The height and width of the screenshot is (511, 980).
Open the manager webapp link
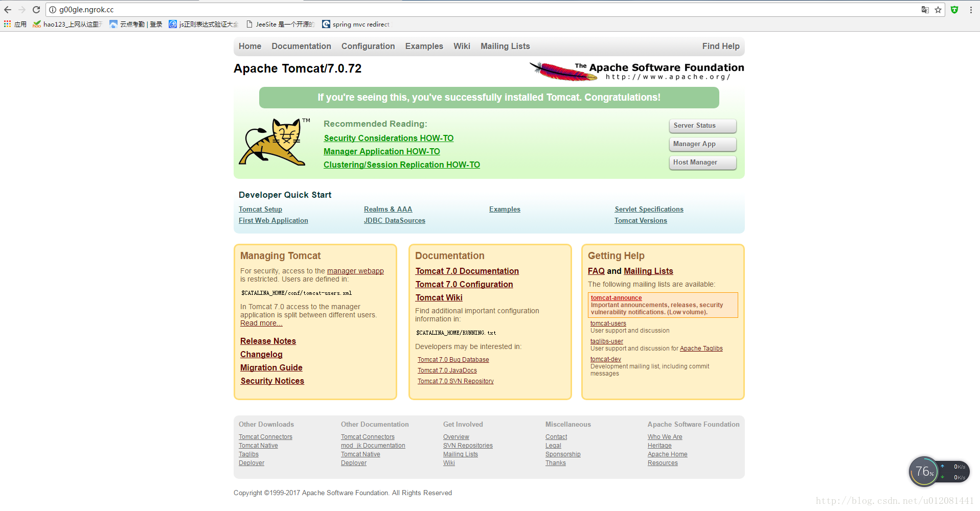click(355, 271)
